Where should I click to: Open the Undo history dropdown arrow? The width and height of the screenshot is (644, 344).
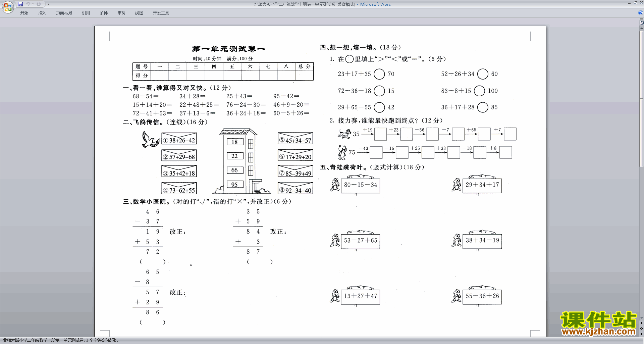point(33,4)
